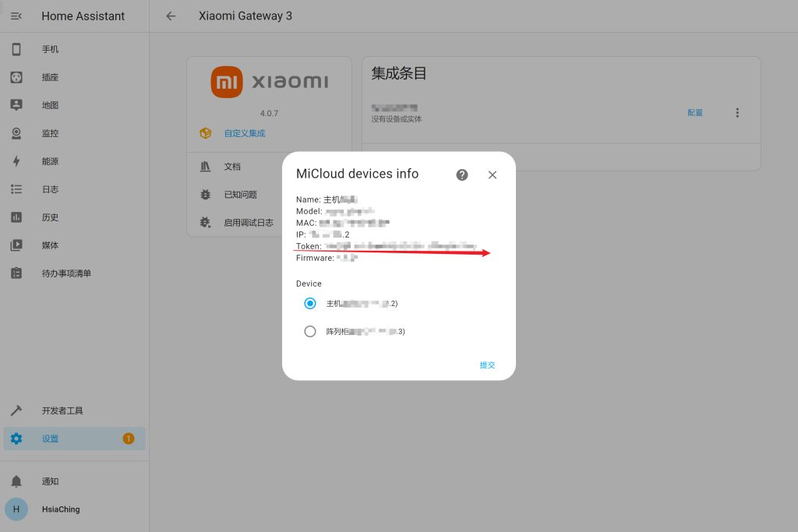The width and height of the screenshot is (798, 532).
Task: Open the 历史 history chart icon
Action: pyautogui.click(x=16, y=217)
